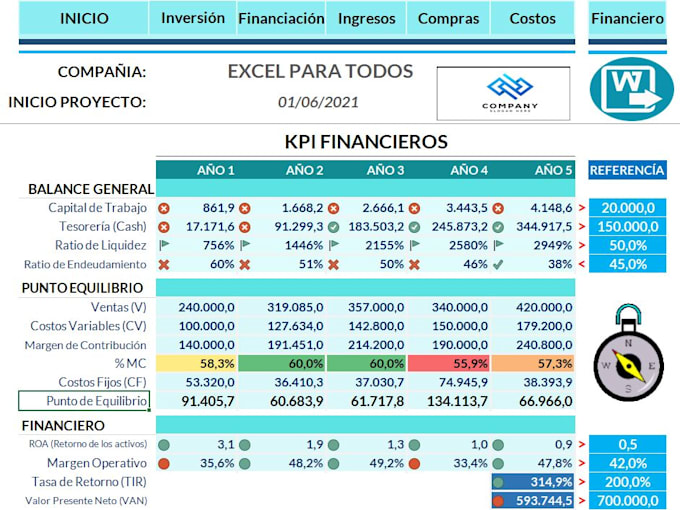Click the Word export icon
680x510 pixels.
click(631, 89)
